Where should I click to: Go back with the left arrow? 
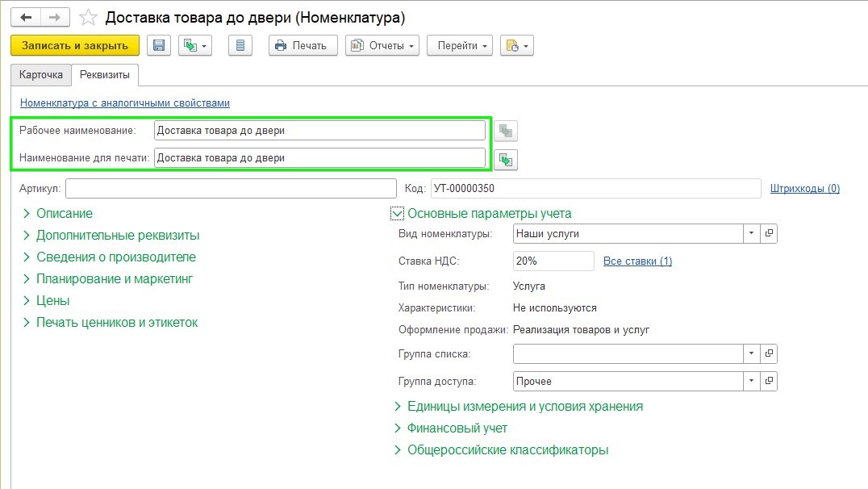(26, 18)
